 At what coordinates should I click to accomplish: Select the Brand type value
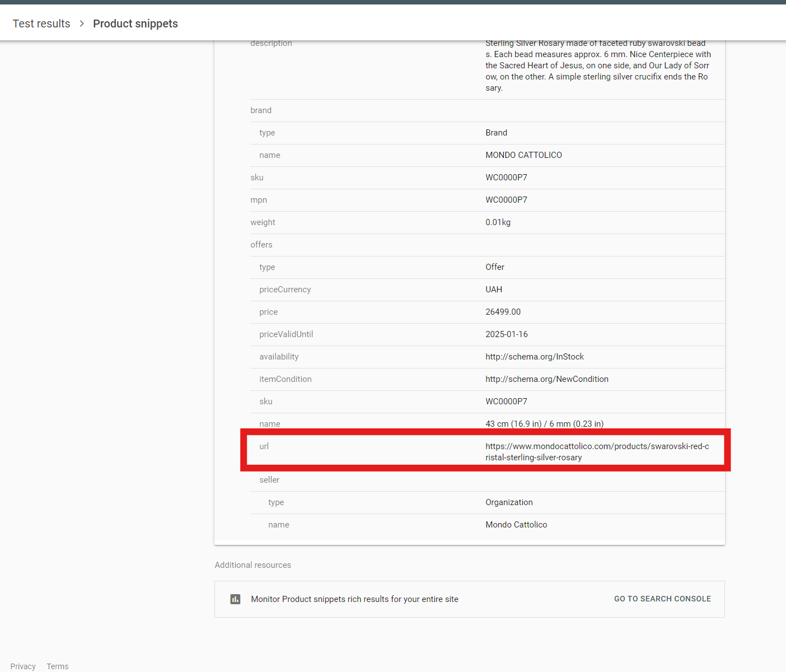pyautogui.click(x=496, y=133)
